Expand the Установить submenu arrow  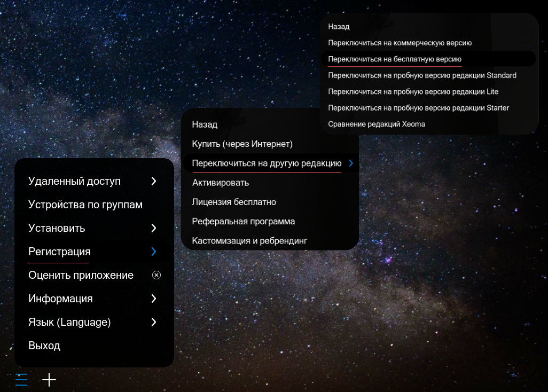pos(154,228)
